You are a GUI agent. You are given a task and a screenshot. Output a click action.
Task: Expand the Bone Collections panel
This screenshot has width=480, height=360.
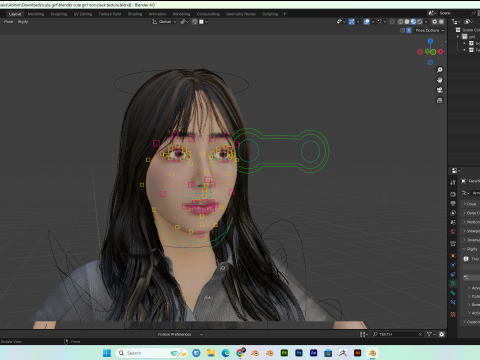(471, 213)
